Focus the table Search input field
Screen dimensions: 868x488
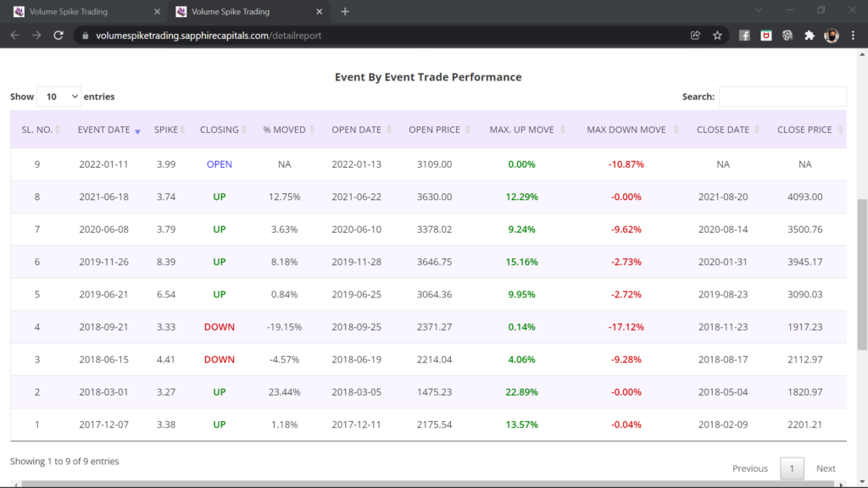click(x=782, y=97)
